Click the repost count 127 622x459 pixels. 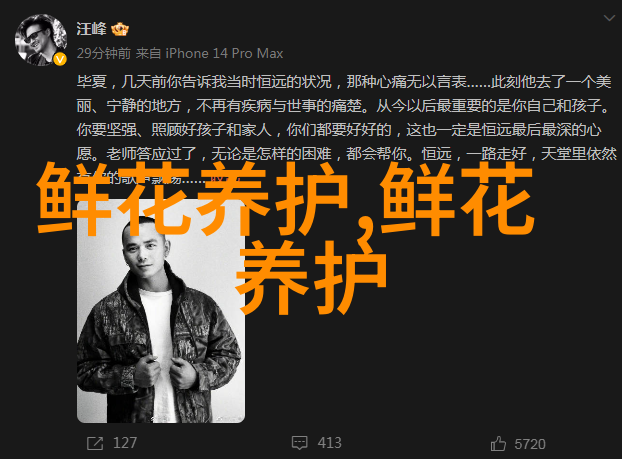click(x=125, y=443)
